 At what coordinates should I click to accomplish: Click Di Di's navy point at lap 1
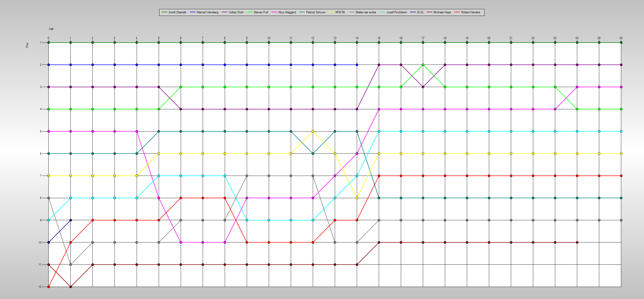click(x=71, y=220)
